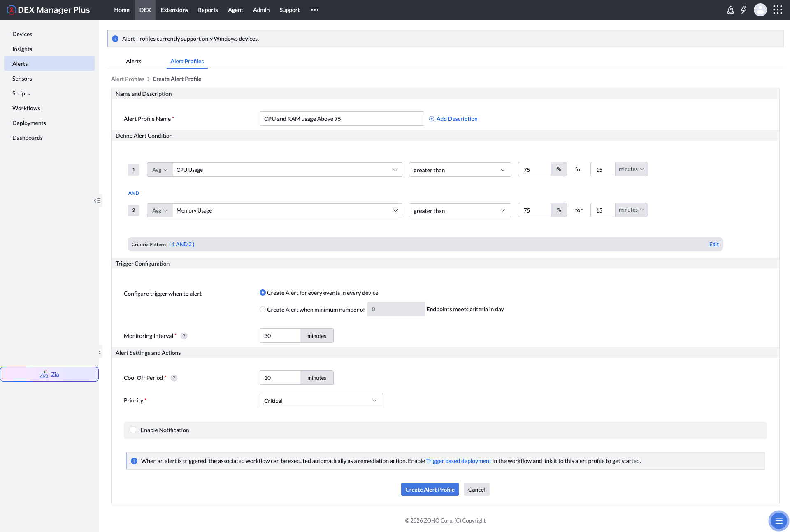This screenshot has height=532, width=790.
Task: Open Devices in sidebar
Action: 49,34
